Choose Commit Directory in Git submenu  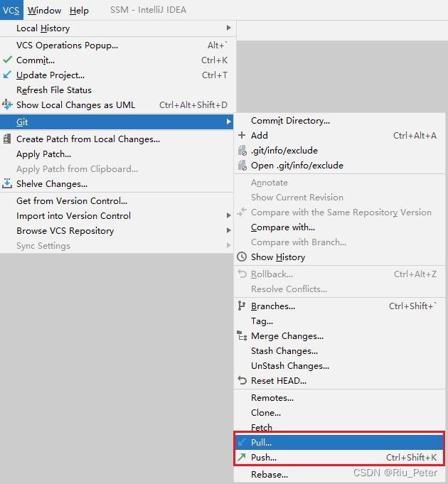[340, 120]
